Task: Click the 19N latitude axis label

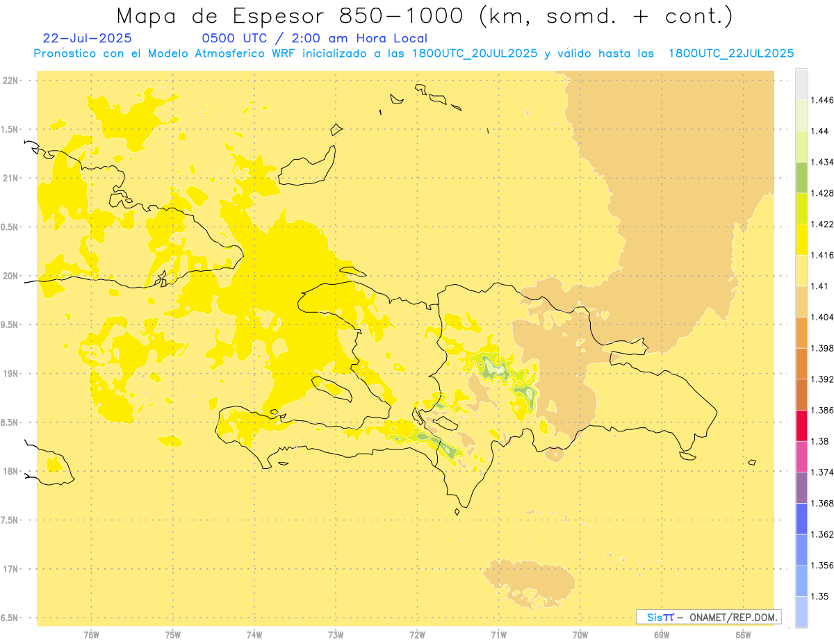Action: point(10,374)
